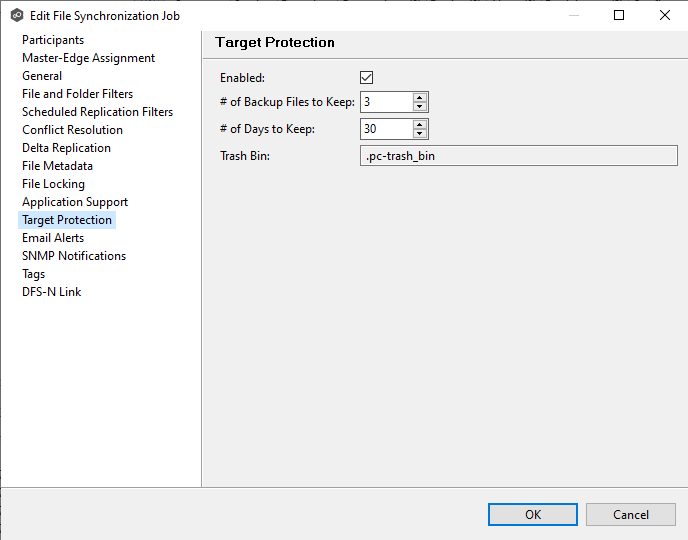
Task: Decrement the Days to Keep spinner
Action: [x=420, y=134]
